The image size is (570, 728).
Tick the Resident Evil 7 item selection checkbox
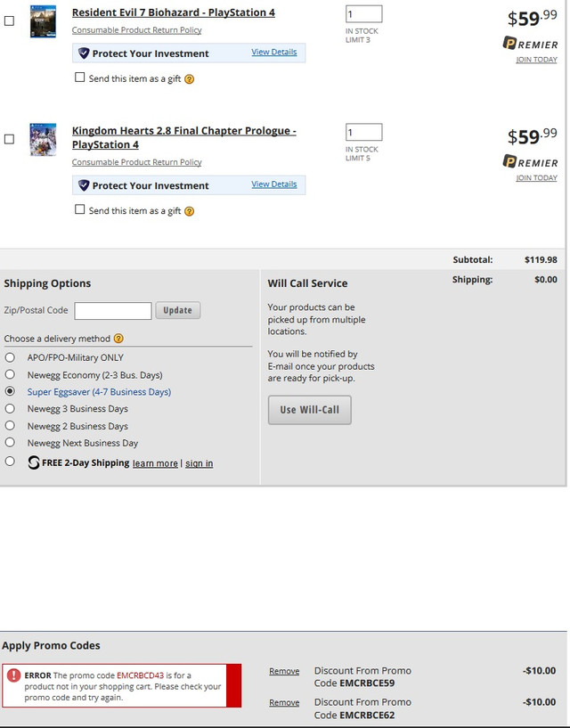tap(9, 20)
